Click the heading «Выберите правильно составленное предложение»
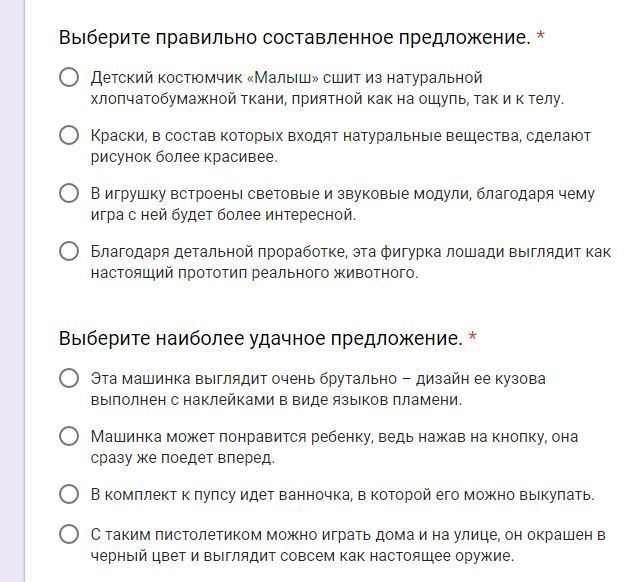 [x=294, y=38]
